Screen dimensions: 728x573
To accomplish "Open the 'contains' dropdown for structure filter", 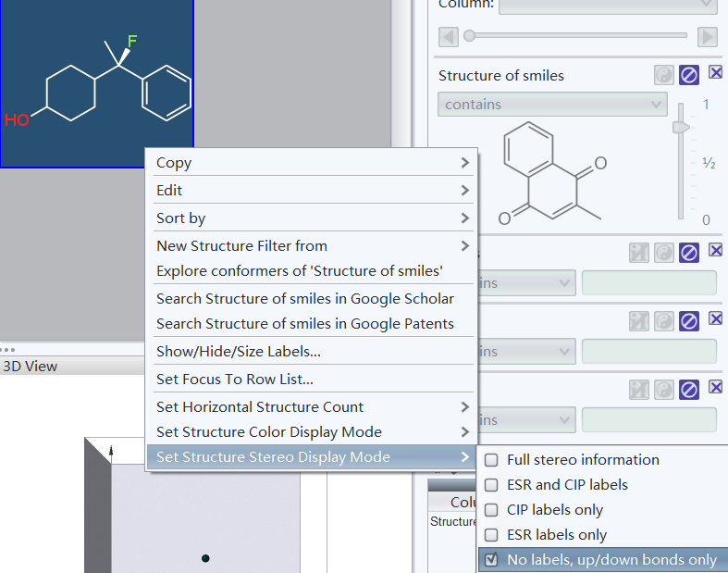I will [552, 105].
